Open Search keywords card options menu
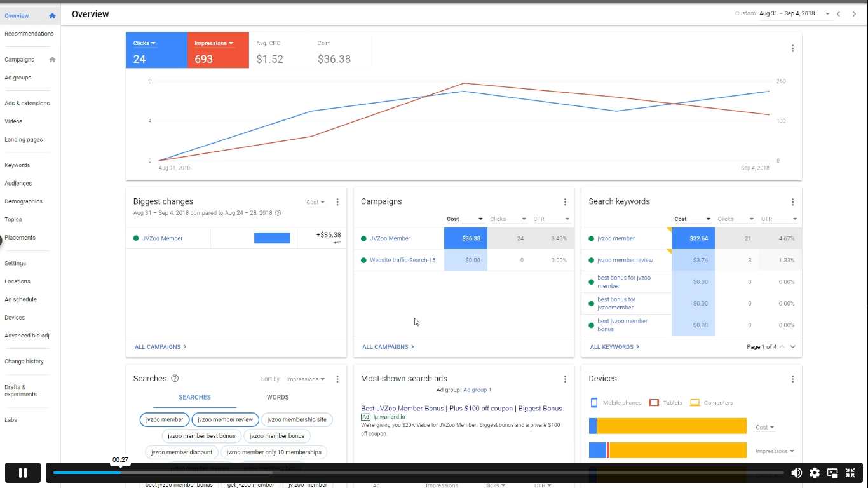 pos(792,202)
